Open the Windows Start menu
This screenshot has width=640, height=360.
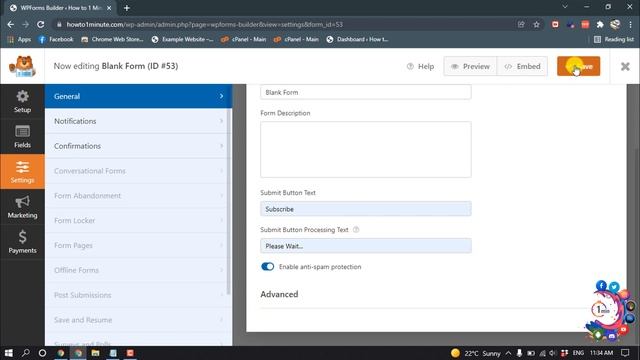9,353
